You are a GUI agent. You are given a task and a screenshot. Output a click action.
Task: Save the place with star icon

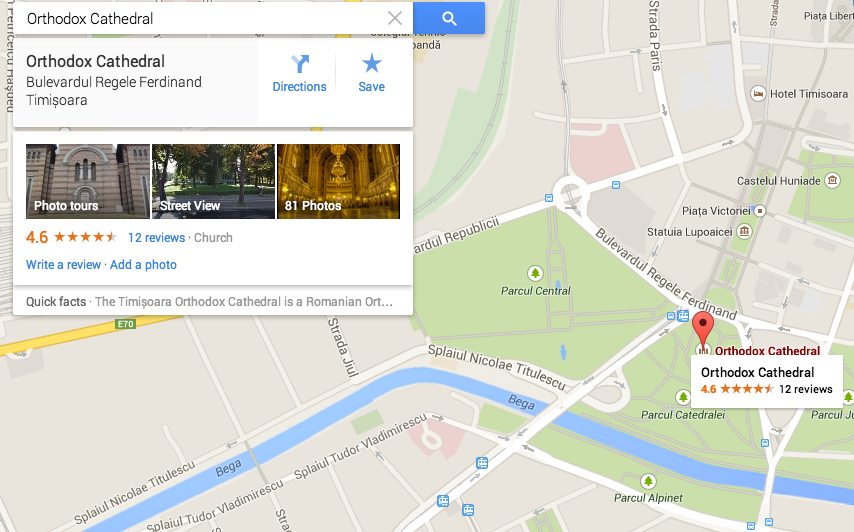[371, 74]
